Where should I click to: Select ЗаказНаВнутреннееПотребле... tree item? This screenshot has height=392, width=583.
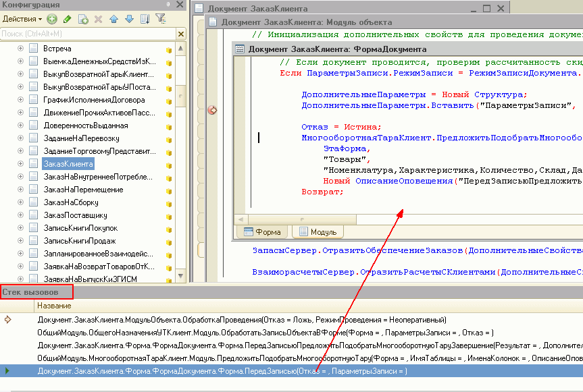point(98,177)
